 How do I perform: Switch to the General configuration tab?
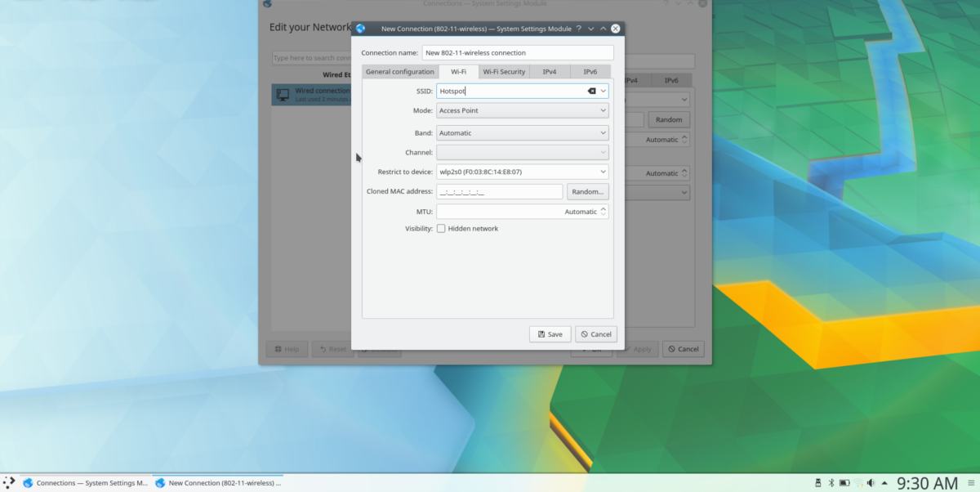pos(400,72)
